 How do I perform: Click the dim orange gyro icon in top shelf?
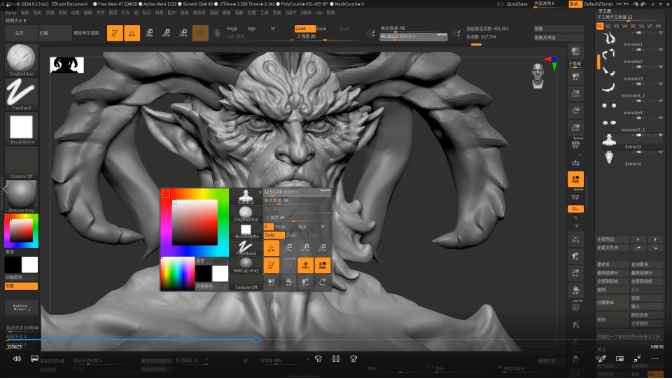(x=200, y=33)
